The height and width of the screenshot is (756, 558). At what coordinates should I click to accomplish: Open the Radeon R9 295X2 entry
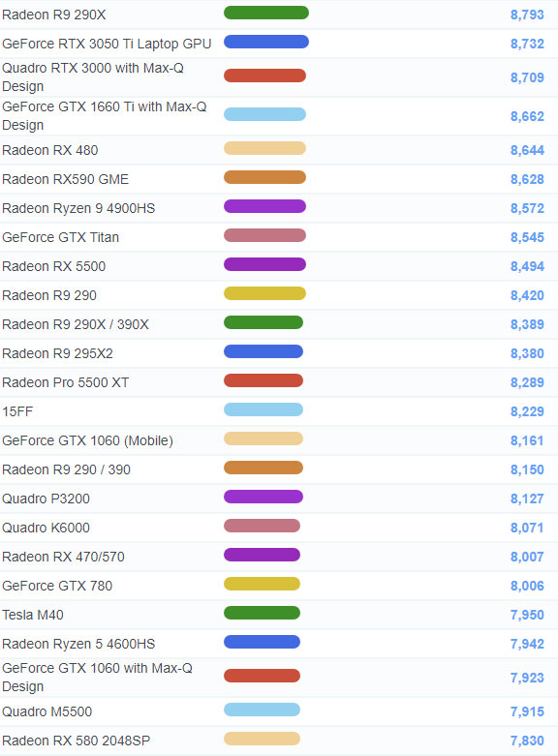pyautogui.click(x=57, y=353)
